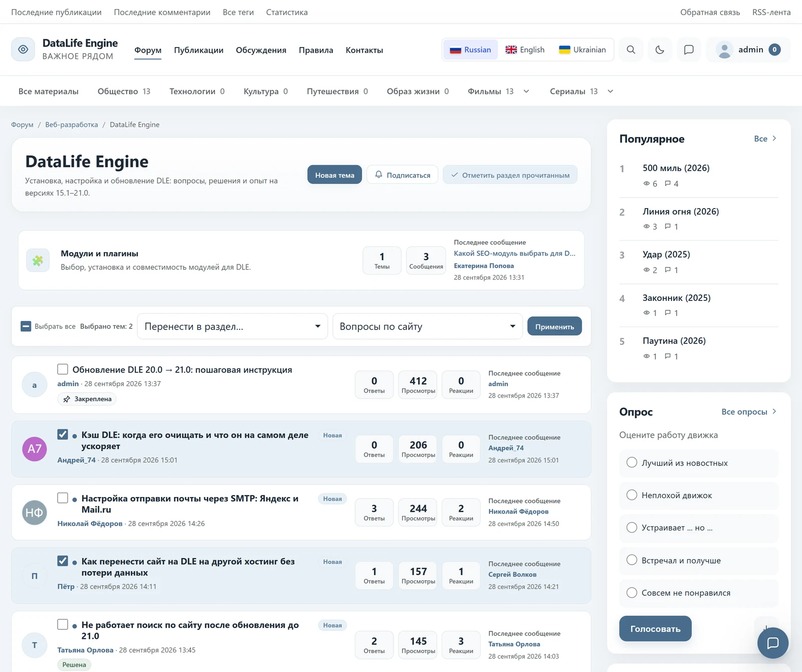Viewport: 802px width, 672px height.
Task: Open the Веб-разработка breadcrumb link
Action: (72, 124)
